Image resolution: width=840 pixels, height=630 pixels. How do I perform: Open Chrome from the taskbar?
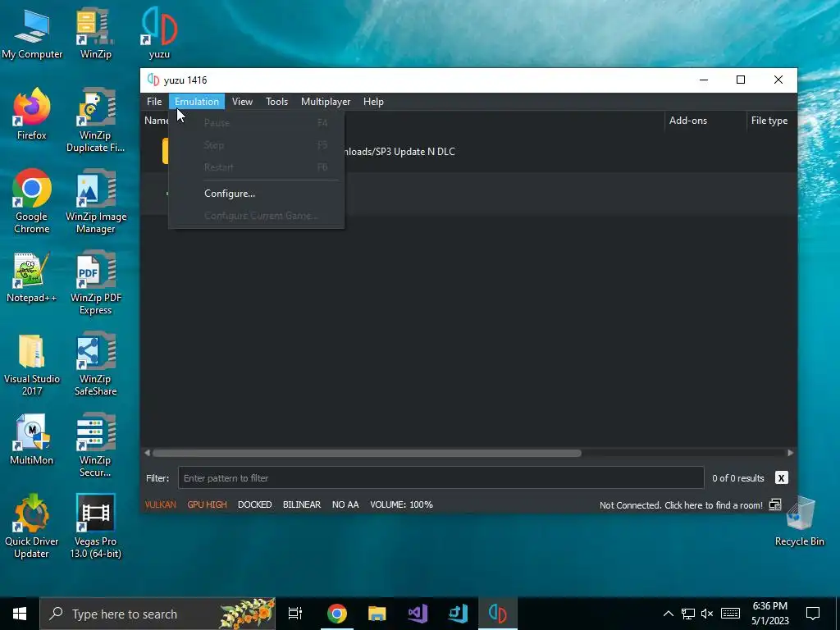pos(337,614)
